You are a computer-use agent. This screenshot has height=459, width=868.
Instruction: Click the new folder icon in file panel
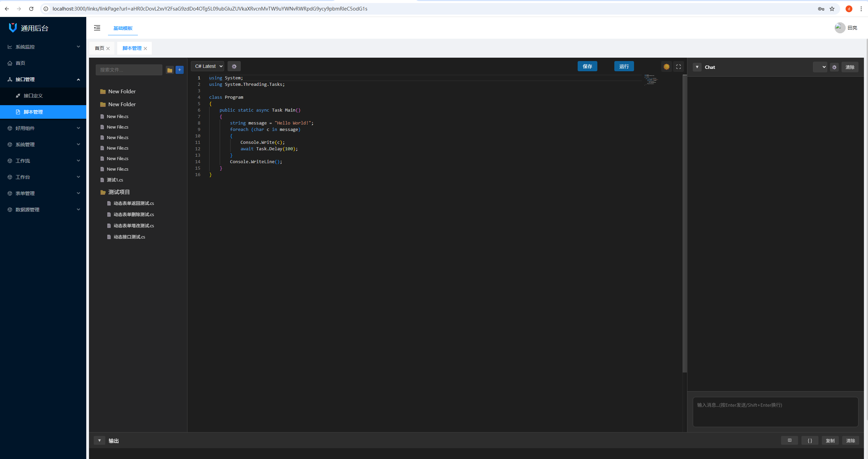[170, 70]
